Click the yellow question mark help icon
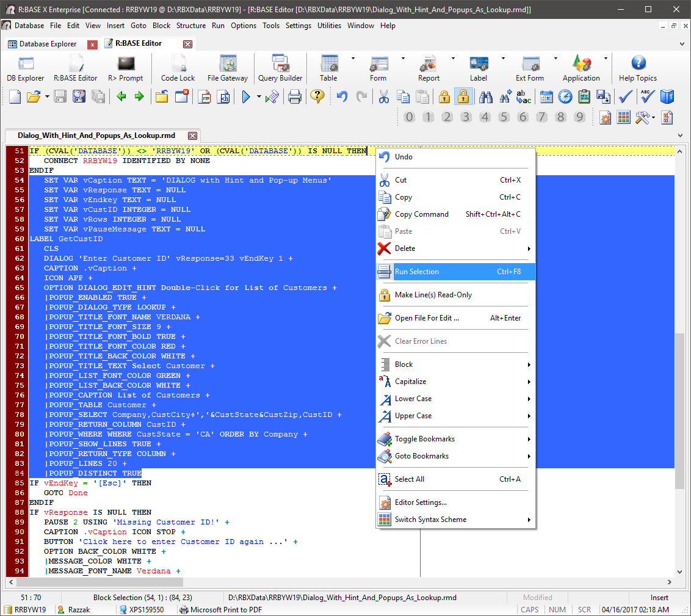This screenshot has width=691, height=616. pos(317,96)
